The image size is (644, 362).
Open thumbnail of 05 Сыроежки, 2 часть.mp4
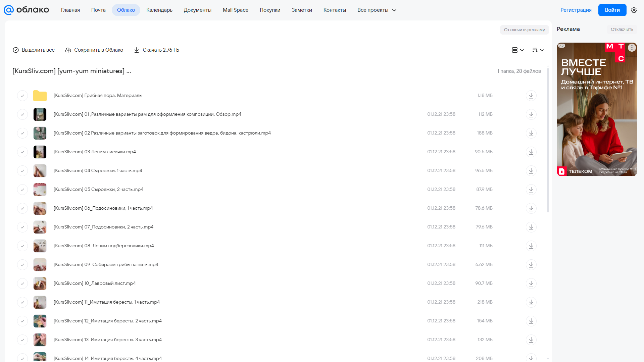point(40,190)
